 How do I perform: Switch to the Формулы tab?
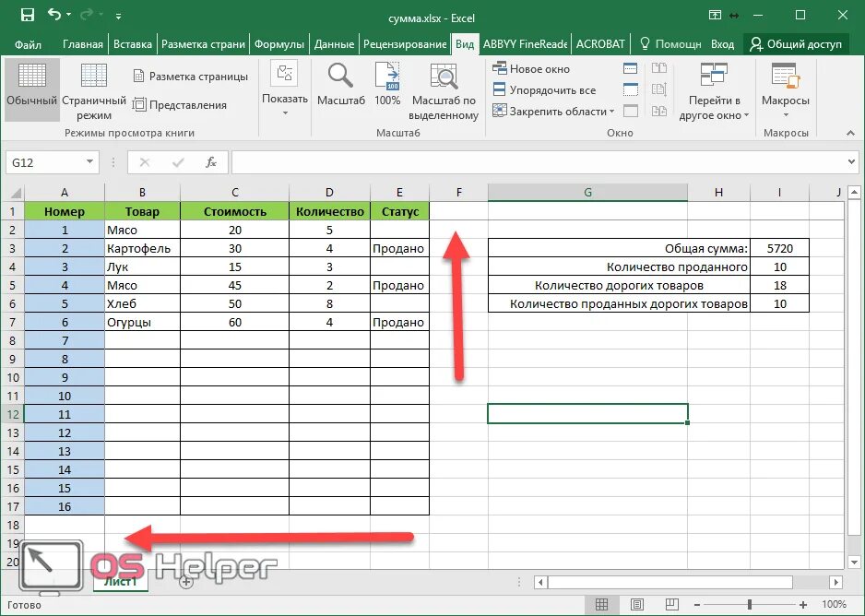point(279,44)
